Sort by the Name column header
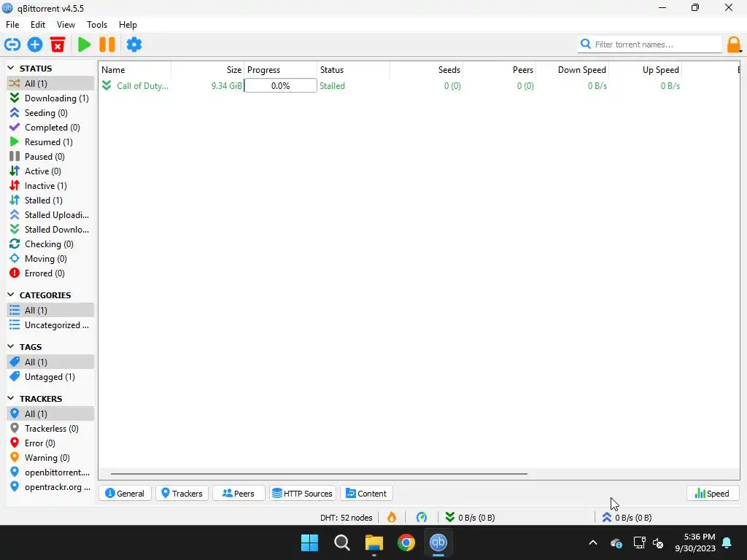This screenshot has height=560, width=747. (135, 70)
